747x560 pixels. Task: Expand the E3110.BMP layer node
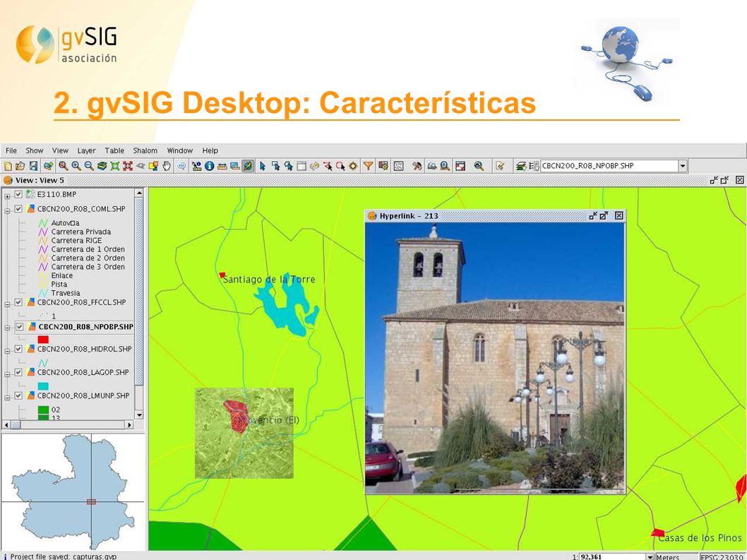(x=7, y=196)
